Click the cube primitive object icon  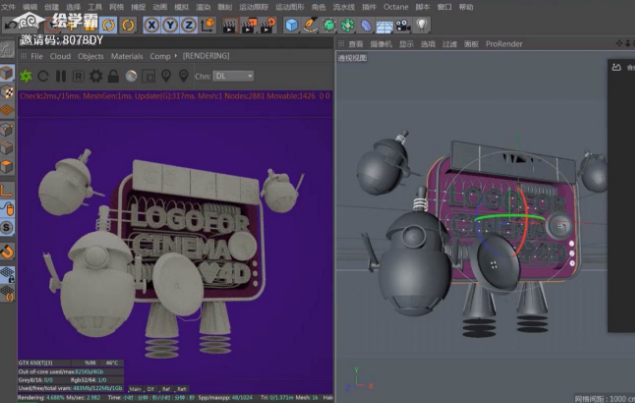coord(291,24)
